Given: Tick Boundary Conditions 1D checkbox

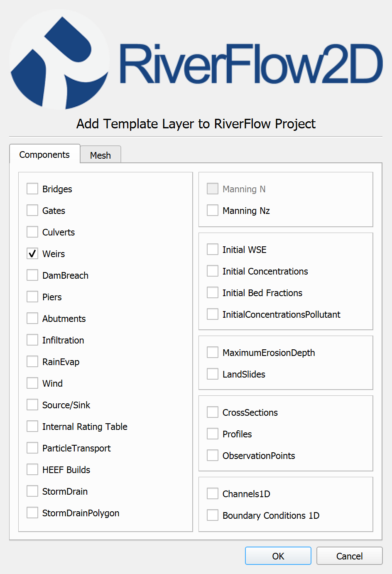Looking at the screenshot, I should (x=213, y=515).
